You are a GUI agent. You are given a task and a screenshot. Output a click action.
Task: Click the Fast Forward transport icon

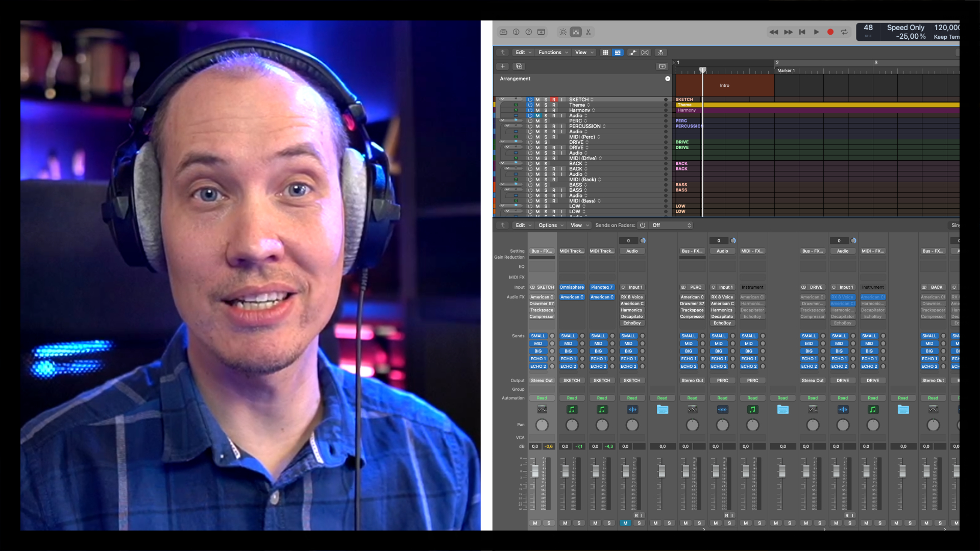[788, 32]
